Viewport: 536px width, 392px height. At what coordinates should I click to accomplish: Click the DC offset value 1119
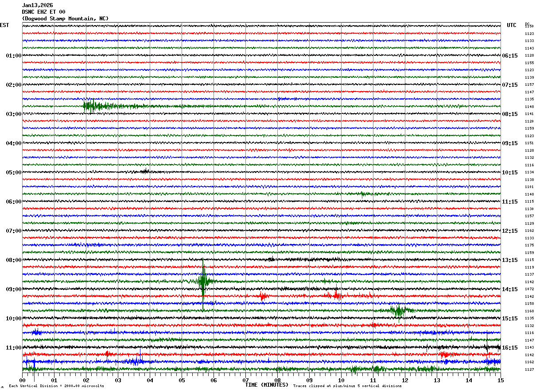coord(529,267)
